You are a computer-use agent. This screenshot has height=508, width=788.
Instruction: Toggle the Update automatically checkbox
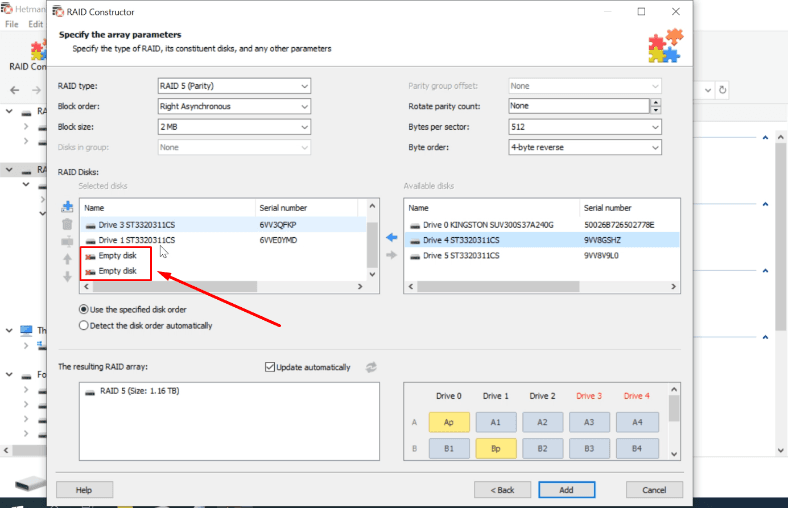(270, 367)
